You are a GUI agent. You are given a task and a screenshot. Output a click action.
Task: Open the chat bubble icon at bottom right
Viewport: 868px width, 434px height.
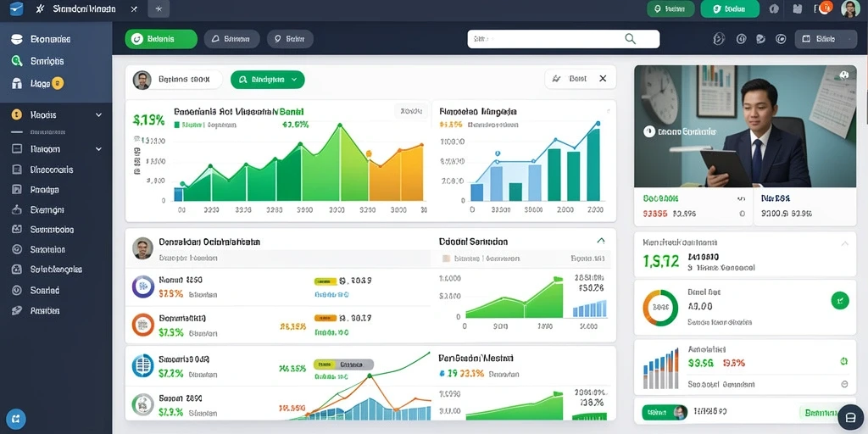[850, 417]
